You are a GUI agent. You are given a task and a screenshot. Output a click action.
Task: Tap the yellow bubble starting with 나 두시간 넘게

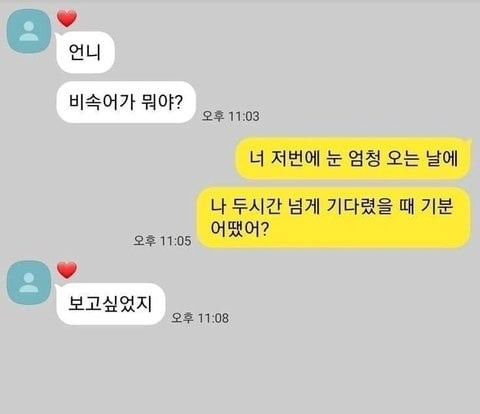(334, 218)
